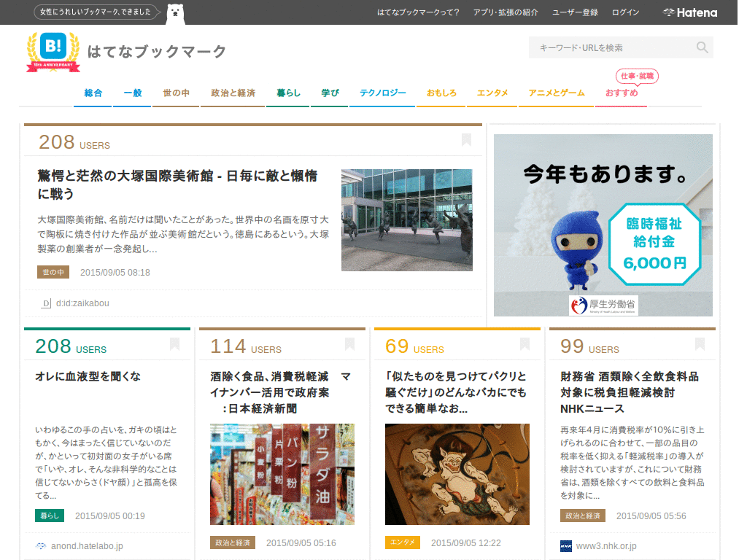Screen dimensions: 747x560
Task: Open article 財務省 酒類除く全飲食料品 headline
Action: 630,392
